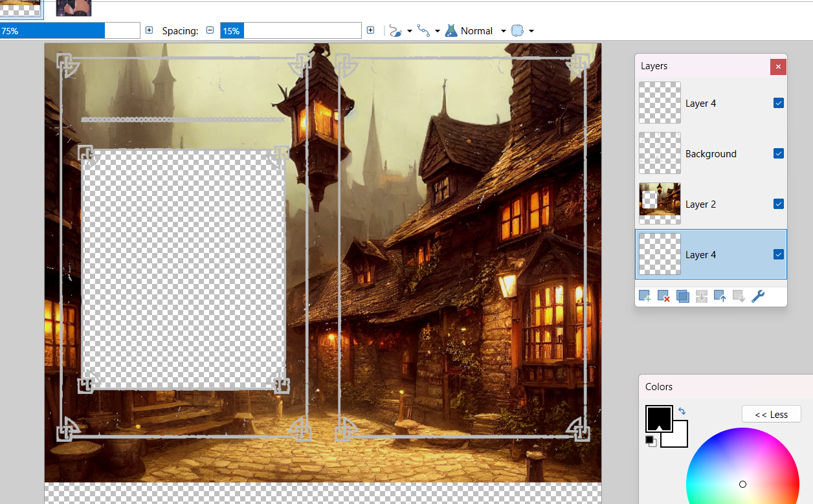Click the blend mode flask icon
The image size is (813, 504).
[451, 30]
